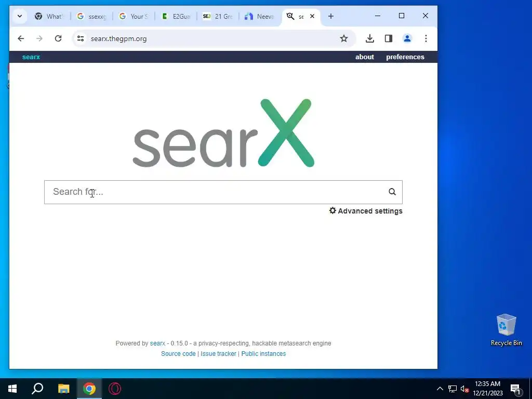The width and height of the screenshot is (532, 399).
Task: Open the Public instances link
Action: click(263, 353)
